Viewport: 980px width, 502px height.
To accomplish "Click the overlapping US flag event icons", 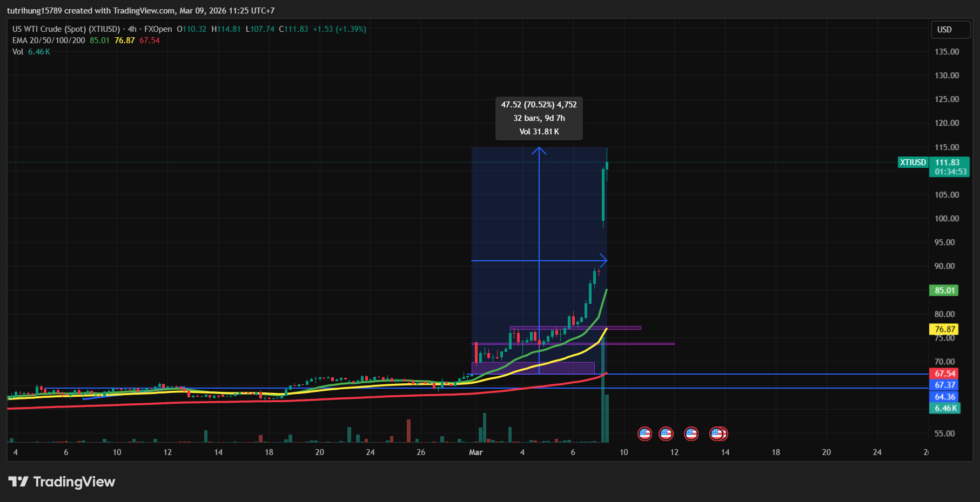I will [719, 433].
